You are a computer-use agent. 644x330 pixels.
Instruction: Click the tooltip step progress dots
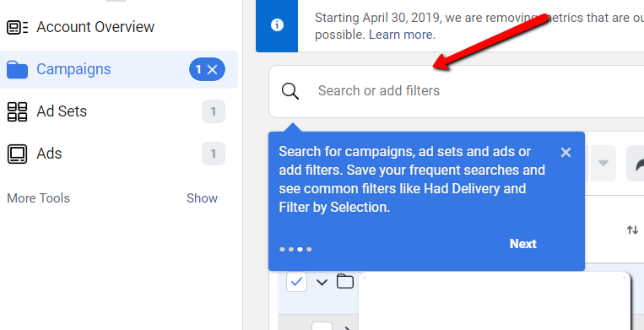pos(295,249)
